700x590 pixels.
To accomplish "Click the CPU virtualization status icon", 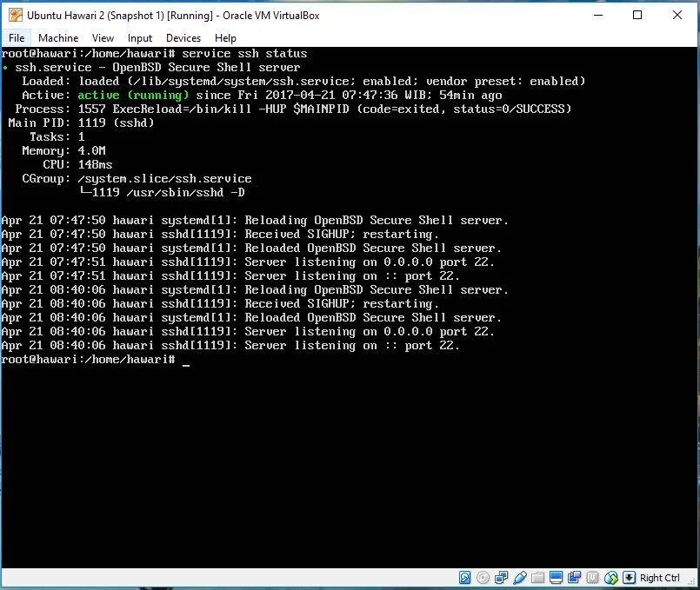I will [592, 578].
